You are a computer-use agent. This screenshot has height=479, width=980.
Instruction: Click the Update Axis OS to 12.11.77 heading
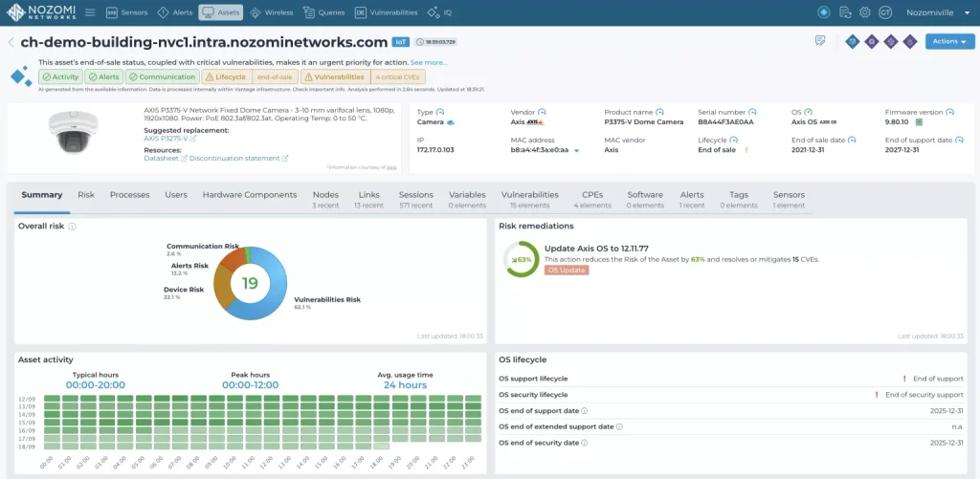pos(596,249)
